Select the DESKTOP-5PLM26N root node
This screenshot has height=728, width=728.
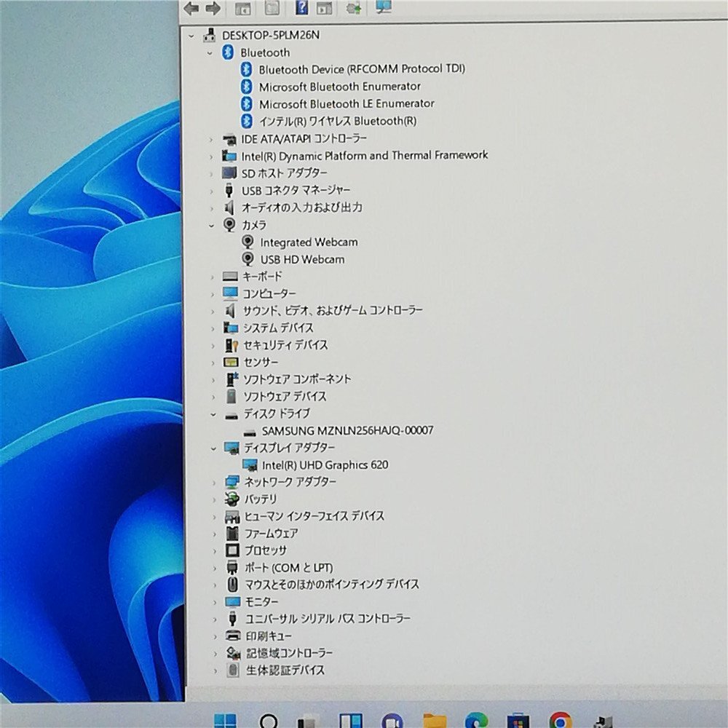click(271, 35)
